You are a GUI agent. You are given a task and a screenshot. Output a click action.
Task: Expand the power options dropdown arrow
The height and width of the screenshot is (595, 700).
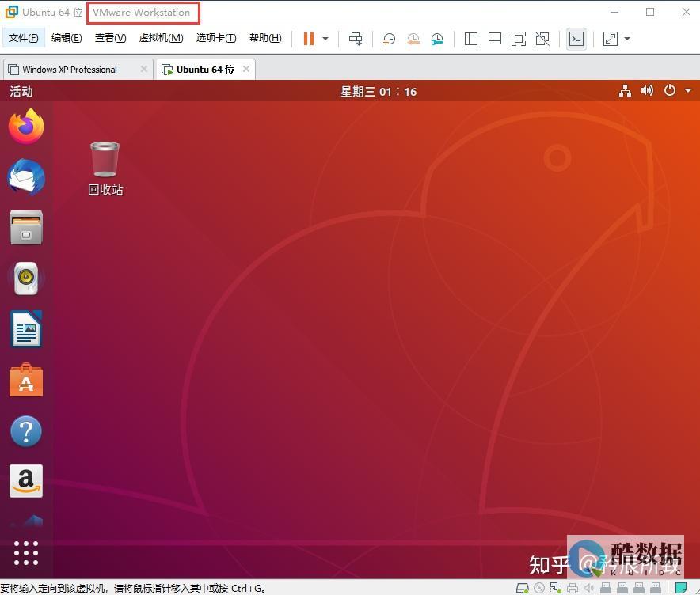325,39
